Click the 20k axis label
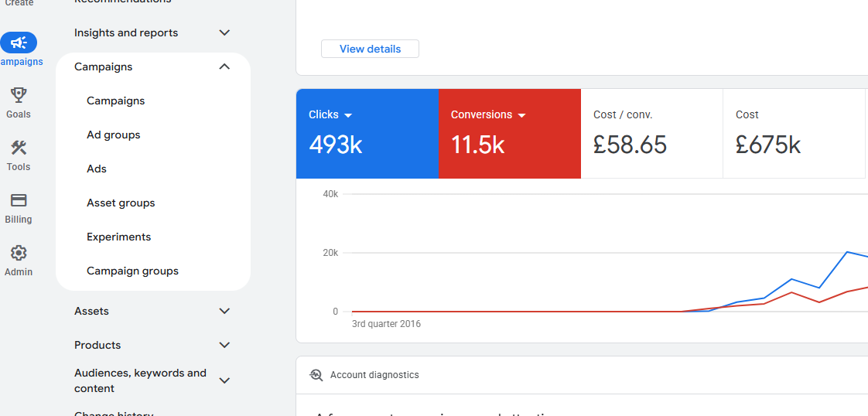 [330, 253]
